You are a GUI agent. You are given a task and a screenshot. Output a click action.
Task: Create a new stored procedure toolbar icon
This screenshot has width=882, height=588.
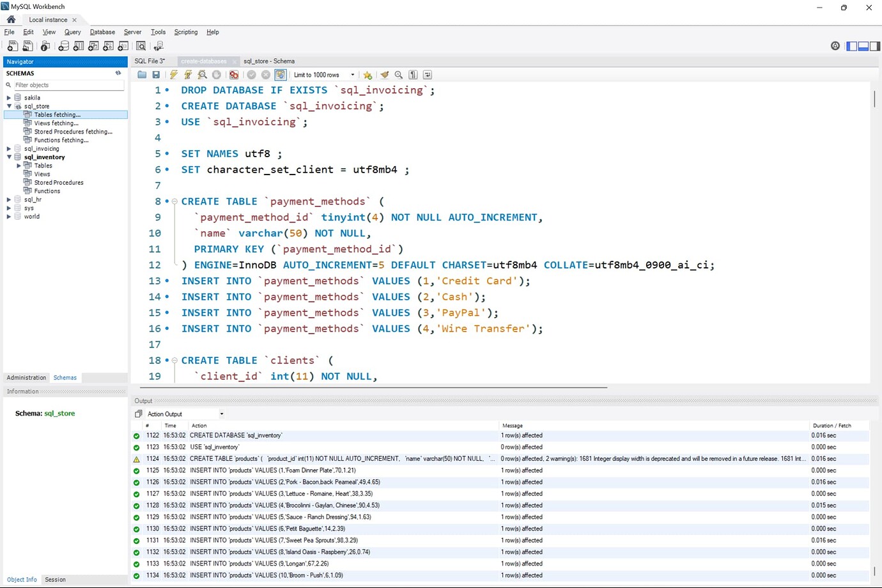[108, 46]
